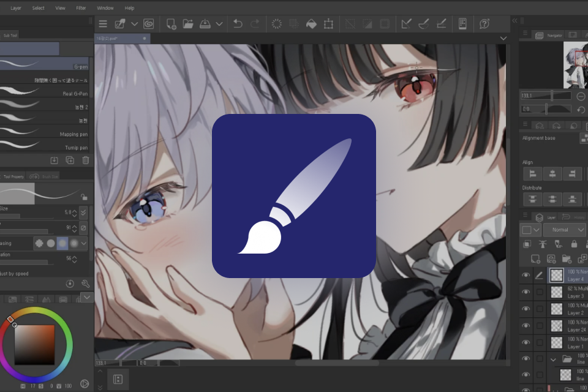Fill with the paint bucket icon
Viewport: 588px width, 392px height.
[311, 24]
